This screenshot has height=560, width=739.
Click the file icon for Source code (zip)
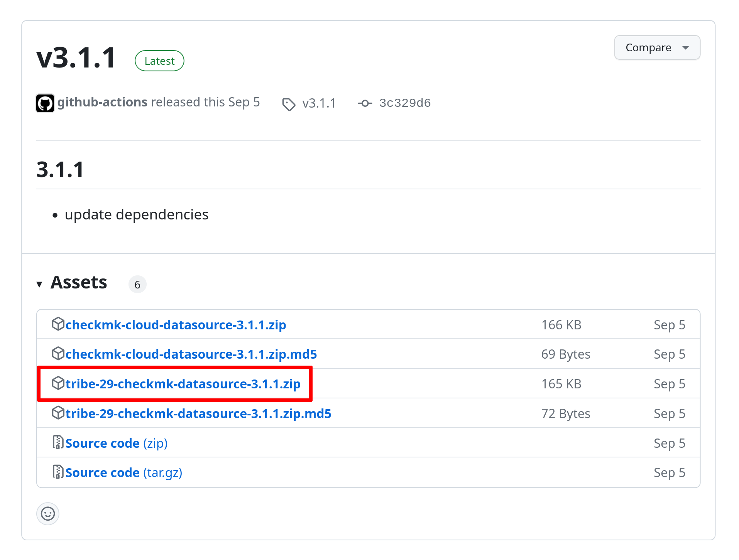[x=58, y=442]
